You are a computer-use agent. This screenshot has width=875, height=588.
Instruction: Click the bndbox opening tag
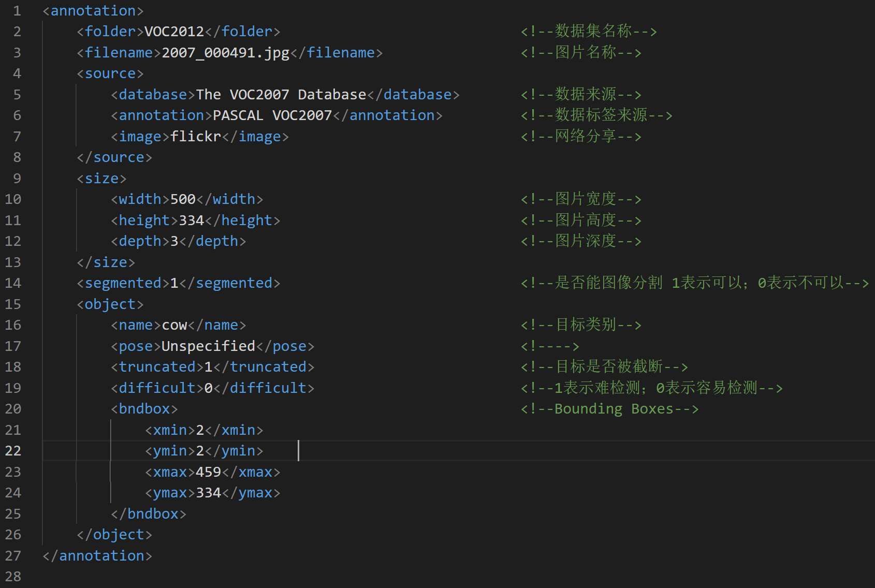[144, 408]
